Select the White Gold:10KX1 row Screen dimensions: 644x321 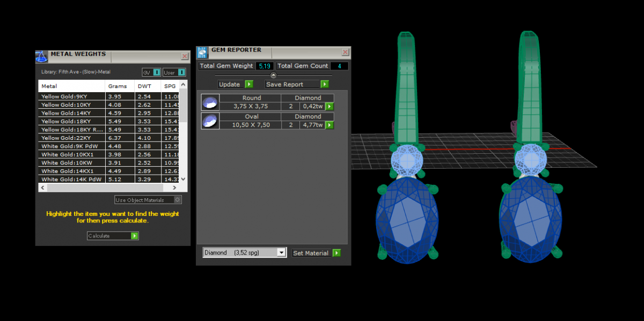point(108,154)
